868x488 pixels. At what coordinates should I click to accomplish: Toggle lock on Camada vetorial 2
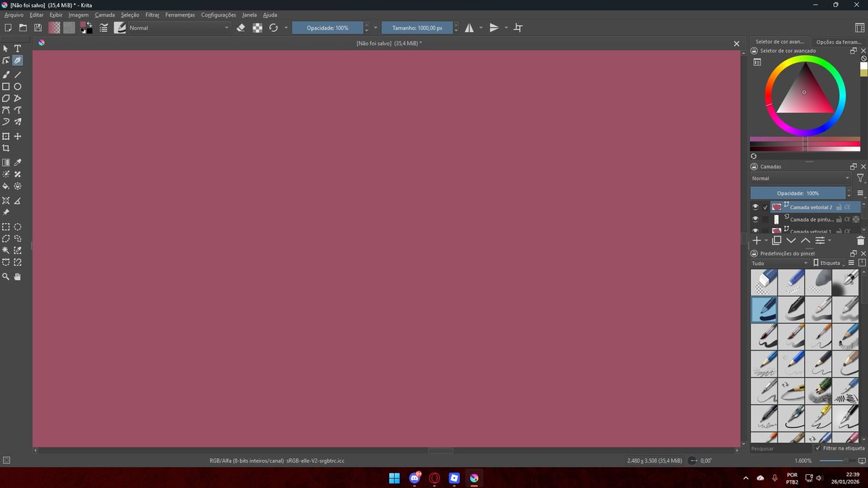pos(838,207)
